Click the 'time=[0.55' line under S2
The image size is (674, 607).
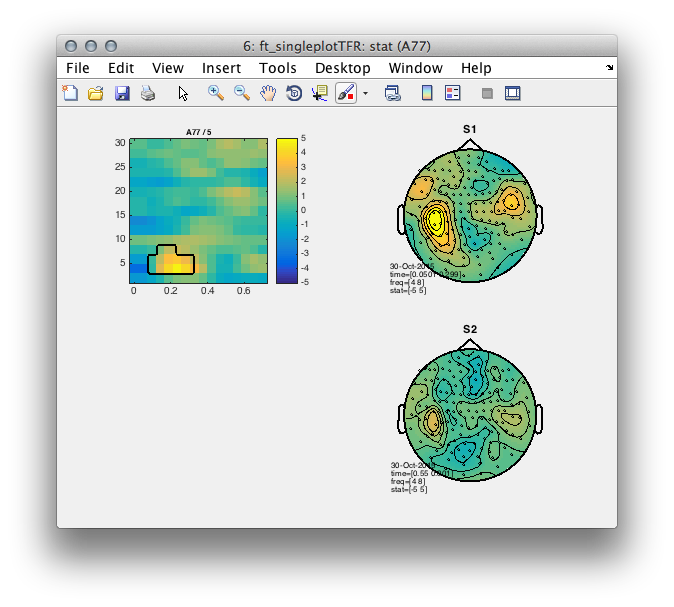click(422, 473)
